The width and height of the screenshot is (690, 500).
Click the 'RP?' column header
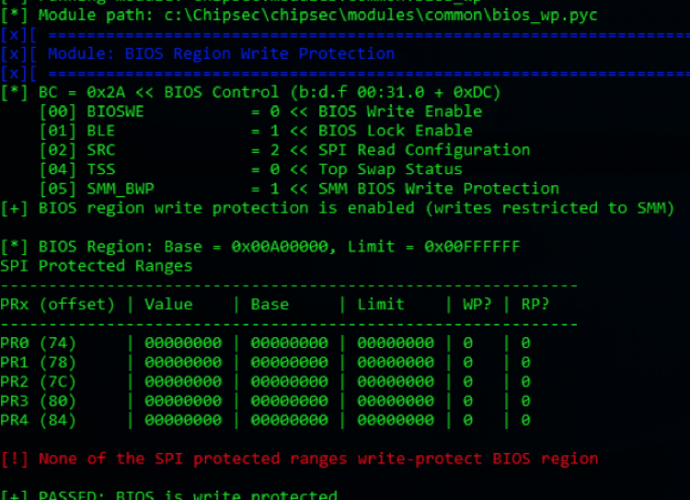(x=535, y=304)
